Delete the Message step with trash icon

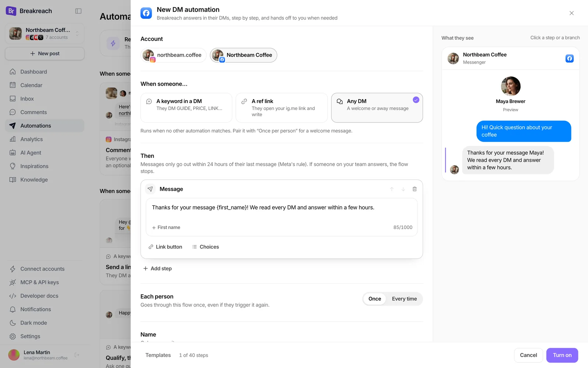(415, 189)
